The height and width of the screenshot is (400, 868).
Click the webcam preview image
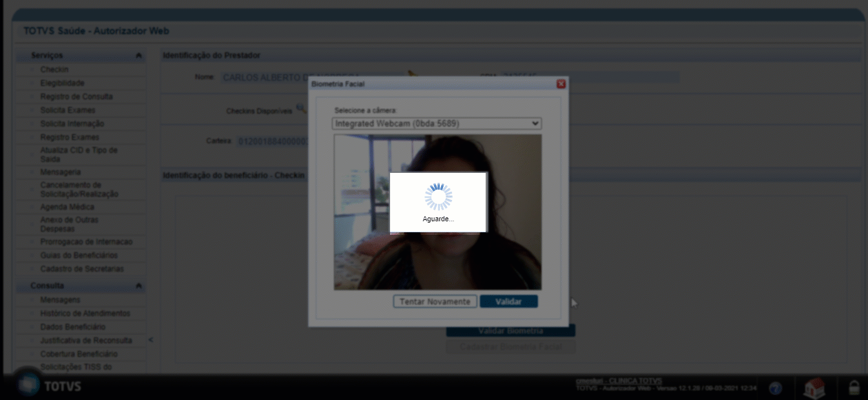pyautogui.click(x=437, y=212)
